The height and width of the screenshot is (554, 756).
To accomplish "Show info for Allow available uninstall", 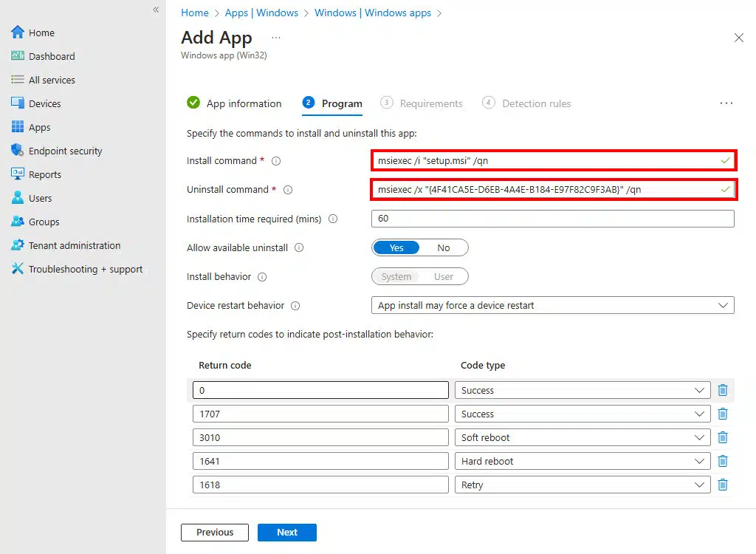I will pyautogui.click(x=299, y=248).
